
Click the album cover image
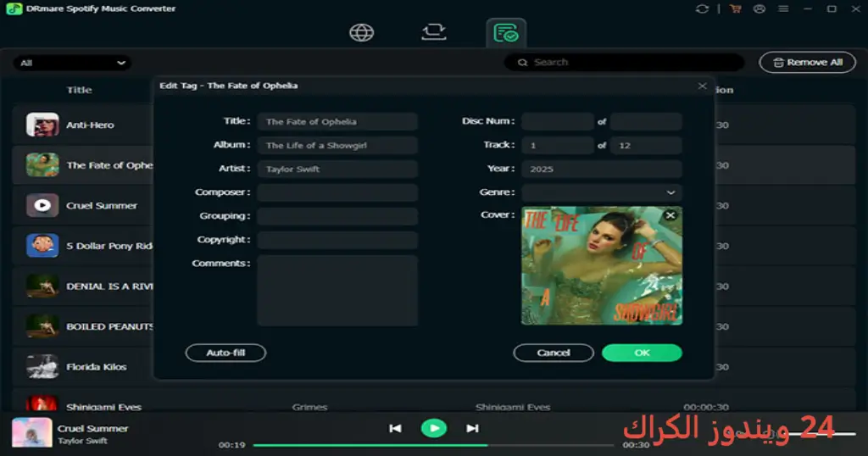[x=602, y=265]
